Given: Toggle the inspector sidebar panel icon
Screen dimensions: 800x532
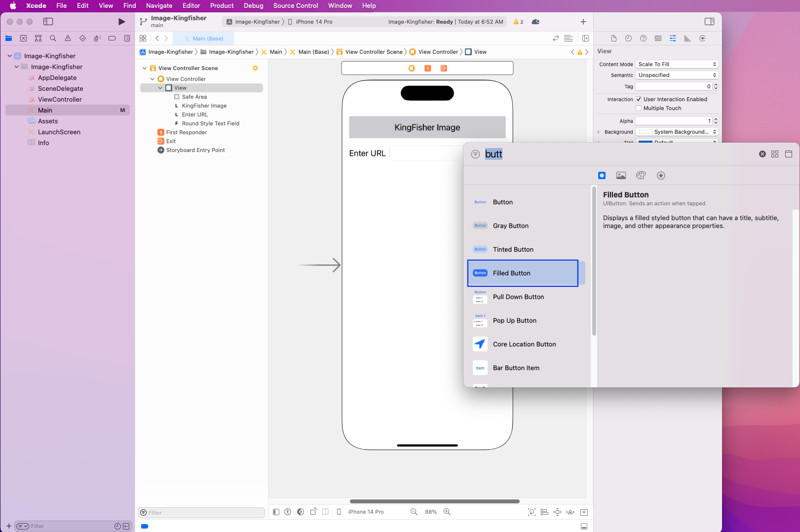Looking at the screenshot, I should coord(709,22).
